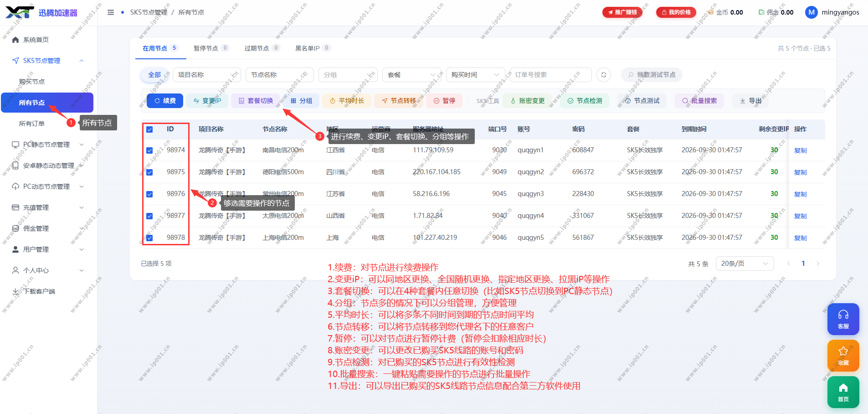
Task: Open the 客服 customer service floating button
Action: coord(843,319)
